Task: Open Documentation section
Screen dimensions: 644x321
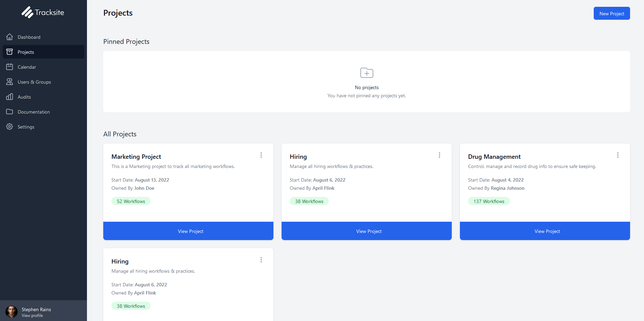Action: [43, 112]
